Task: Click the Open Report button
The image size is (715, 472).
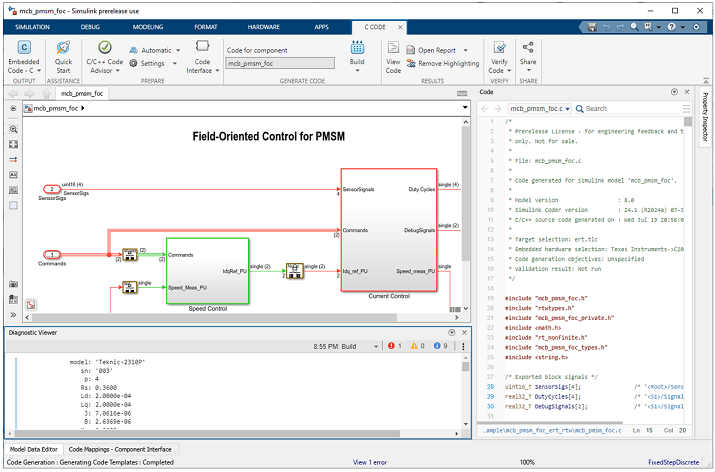Action: [x=437, y=50]
